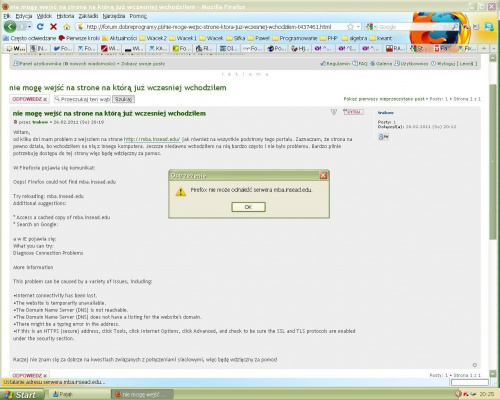Stop loading with the red X icon

click(53, 27)
